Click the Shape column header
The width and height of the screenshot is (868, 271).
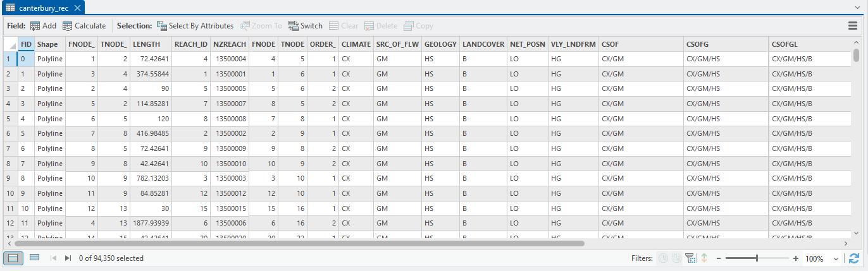point(50,44)
